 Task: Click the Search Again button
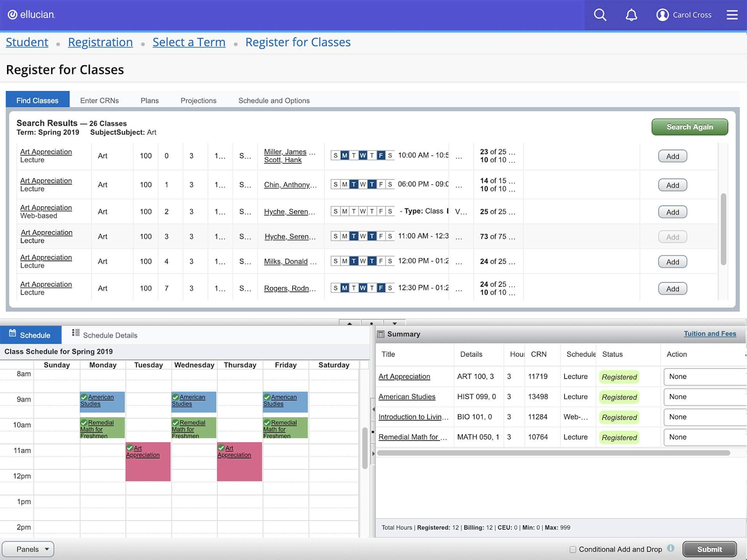690,127
